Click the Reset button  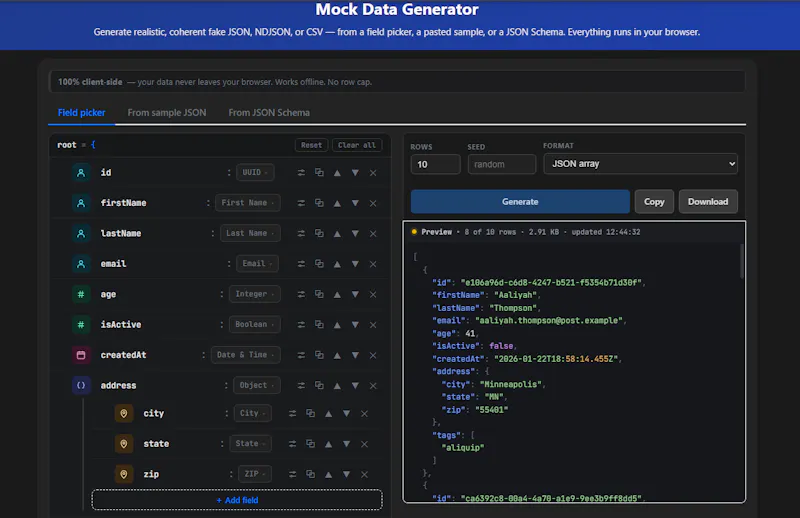point(311,145)
